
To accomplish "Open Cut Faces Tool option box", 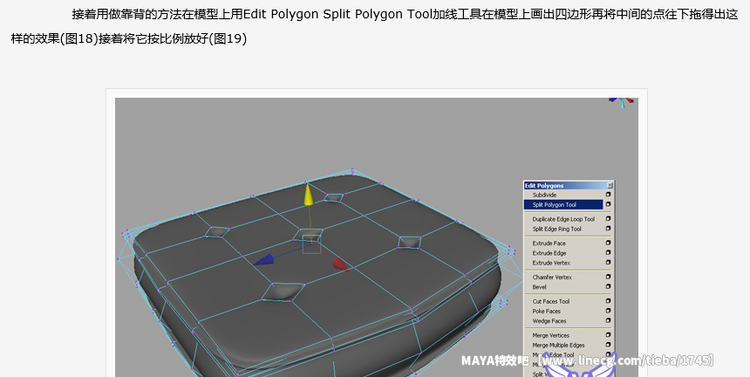I will (608, 301).
